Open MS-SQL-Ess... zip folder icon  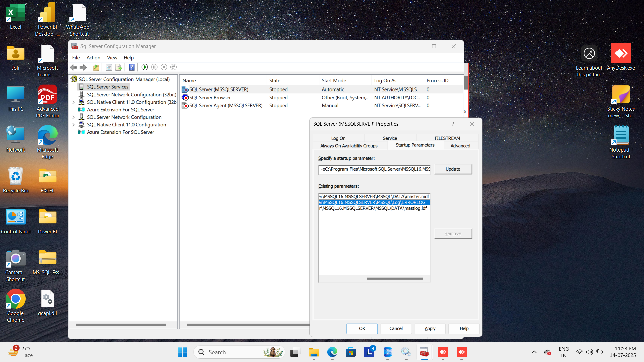click(x=47, y=258)
